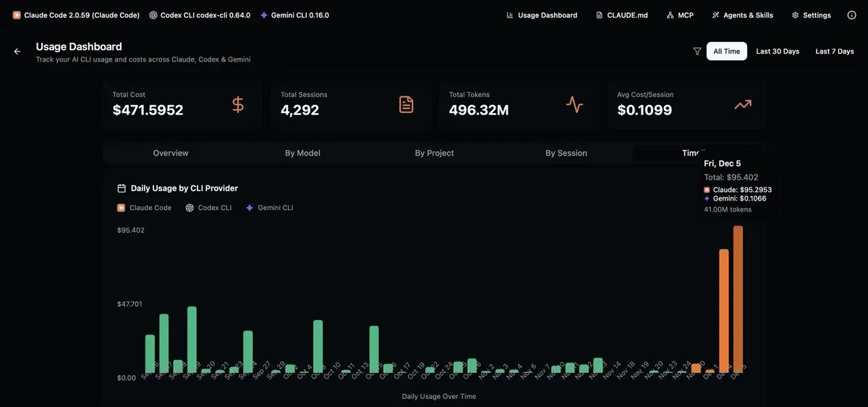Click the trending-up icon on Avg Cost/Session card

[x=743, y=104]
